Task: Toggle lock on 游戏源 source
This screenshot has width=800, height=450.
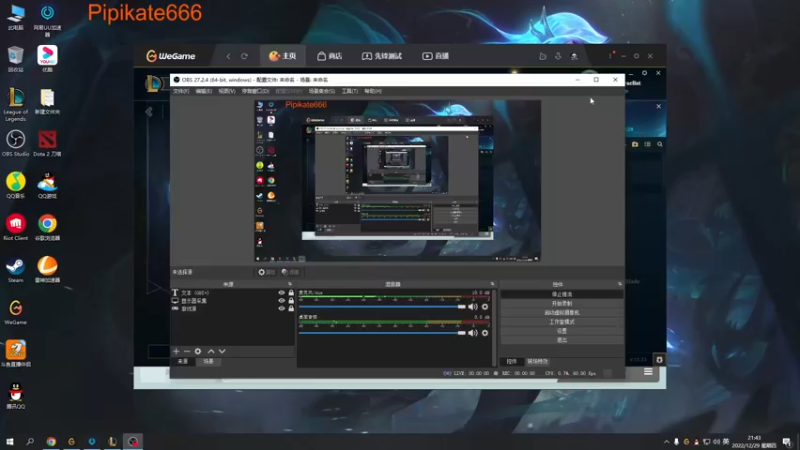Action: [x=291, y=308]
